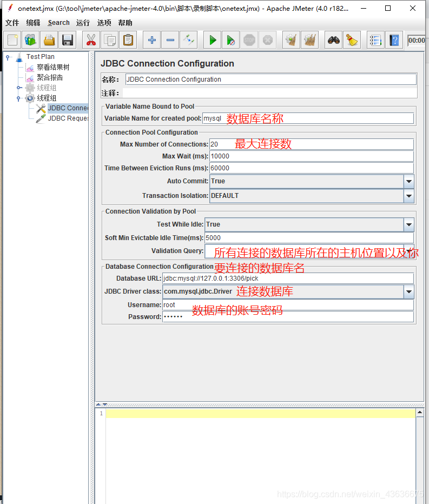Click Time Between Eviction Runs field
This screenshot has width=429, height=504.
312,168
